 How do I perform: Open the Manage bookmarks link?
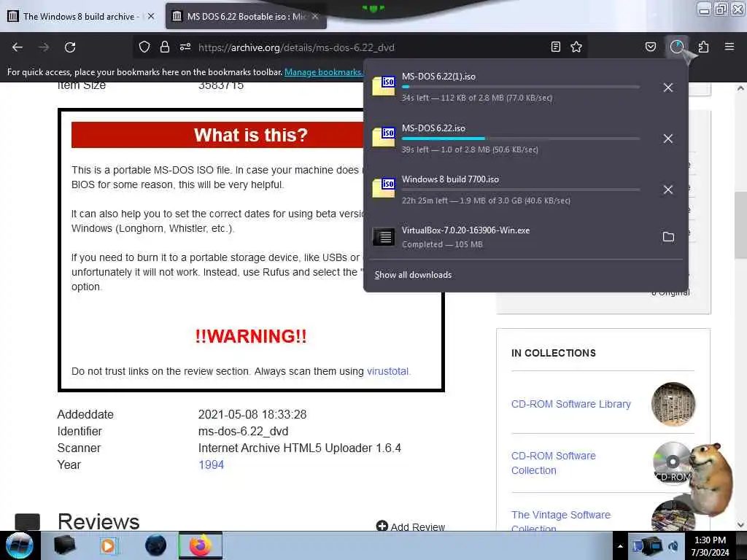pyautogui.click(x=323, y=72)
